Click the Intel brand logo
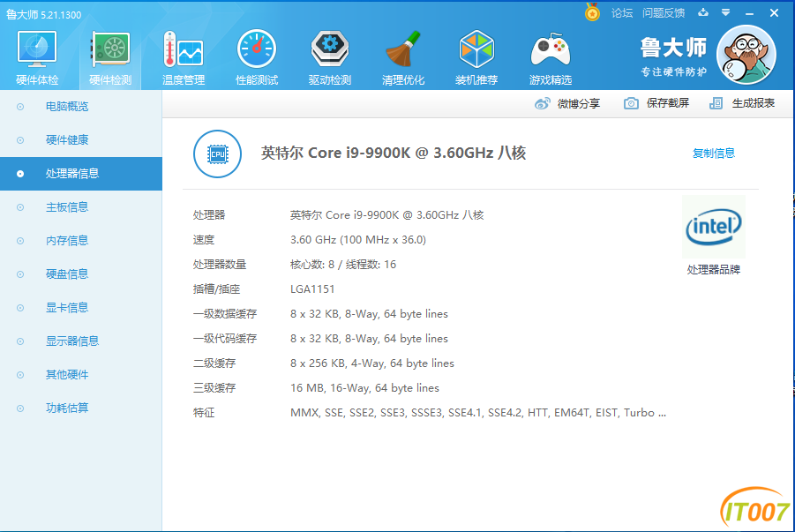795x532 pixels. pyautogui.click(x=713, y=227)
